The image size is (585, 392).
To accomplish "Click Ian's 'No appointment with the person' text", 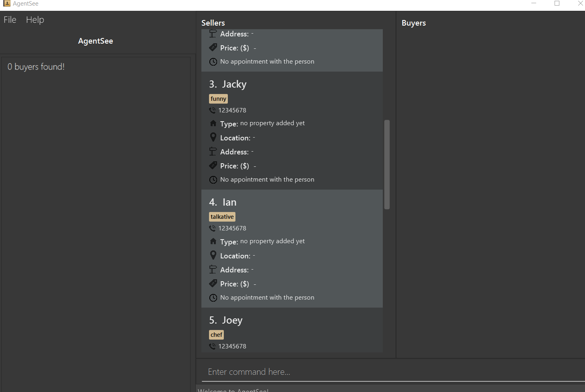I will coord(267,298).
